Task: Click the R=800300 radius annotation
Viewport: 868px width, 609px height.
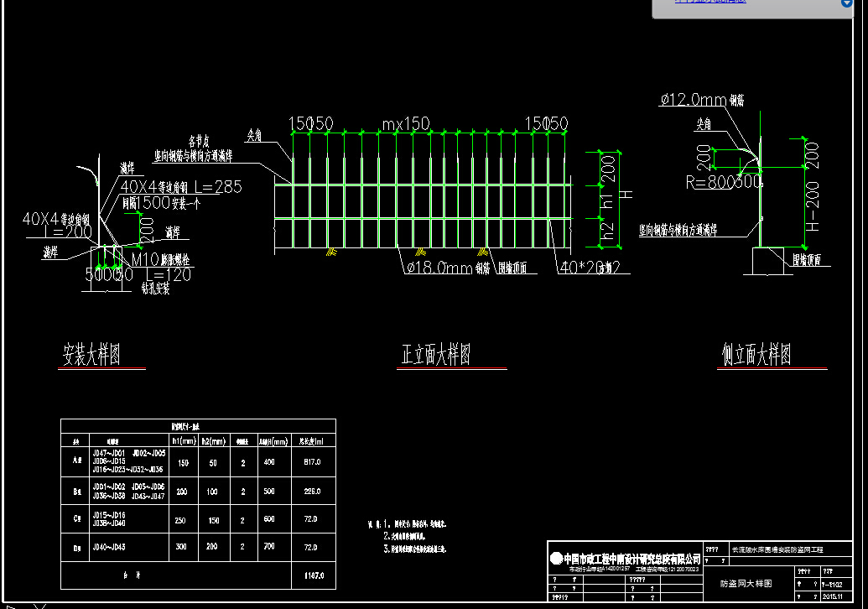Action: (x=723, y=181)
